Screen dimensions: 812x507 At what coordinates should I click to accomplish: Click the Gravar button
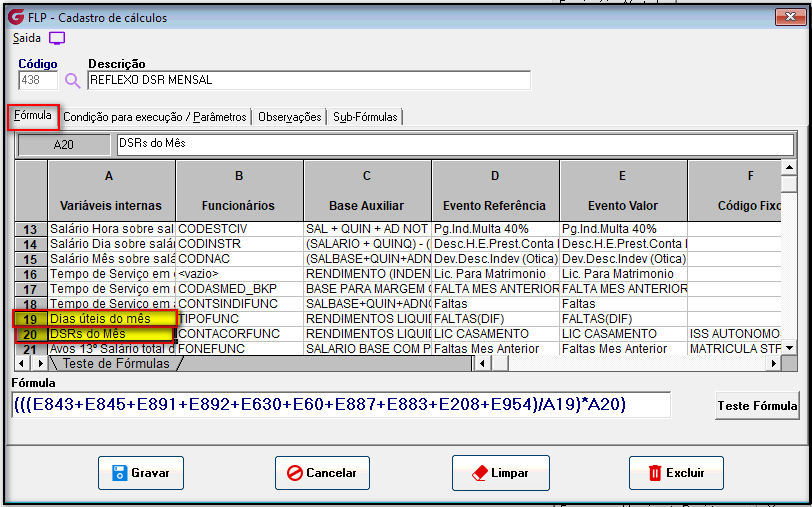(141, 473)
